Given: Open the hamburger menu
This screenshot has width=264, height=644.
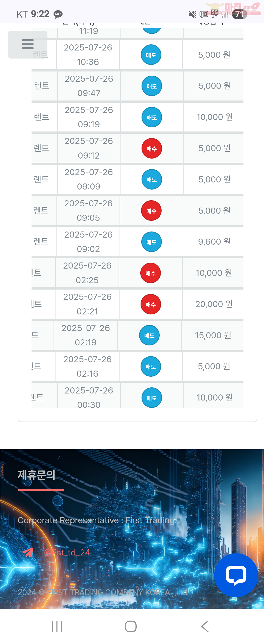Looking at the screenshot, I should [28, 44].
